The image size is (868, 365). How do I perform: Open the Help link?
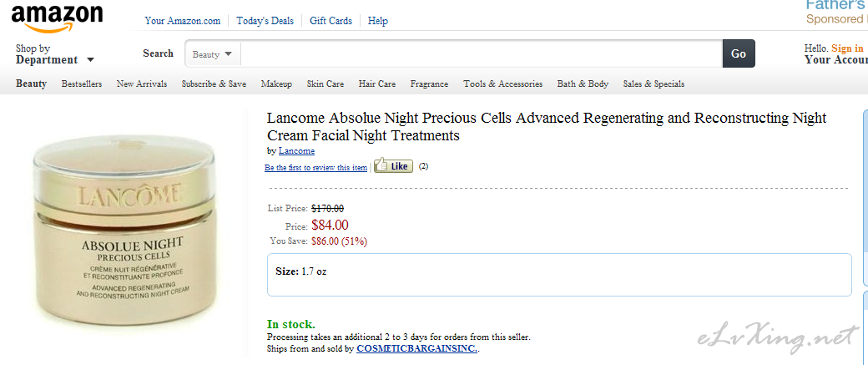377,21
